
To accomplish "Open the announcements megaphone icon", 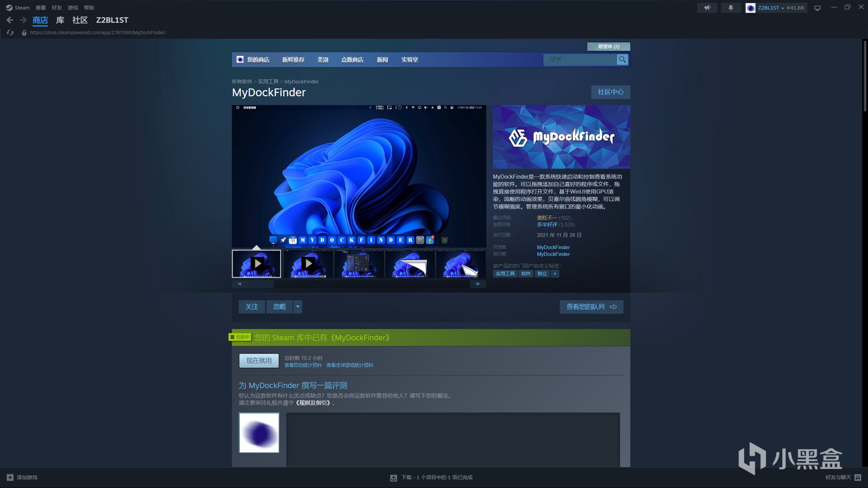I will click(x=707, y=8).
